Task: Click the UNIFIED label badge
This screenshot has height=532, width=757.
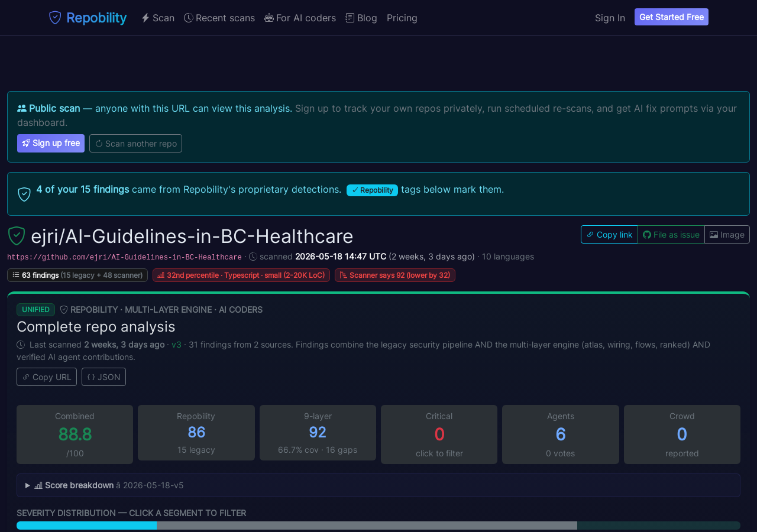Action: point(35,310)
